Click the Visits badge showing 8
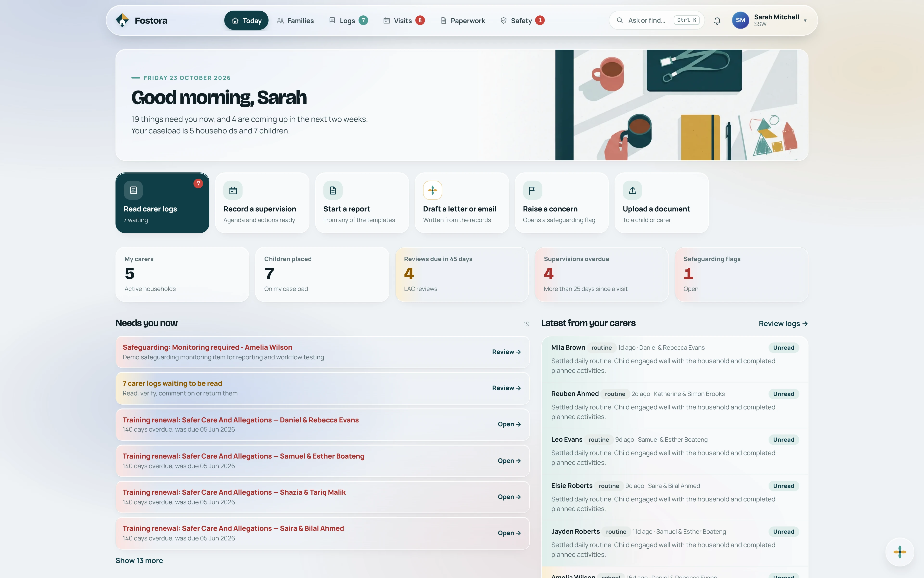924x578 pixels. coord(420,20)
